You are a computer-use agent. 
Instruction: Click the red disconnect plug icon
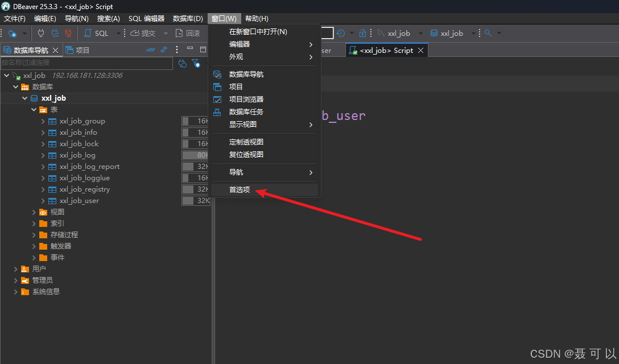(x=68, y=33)
